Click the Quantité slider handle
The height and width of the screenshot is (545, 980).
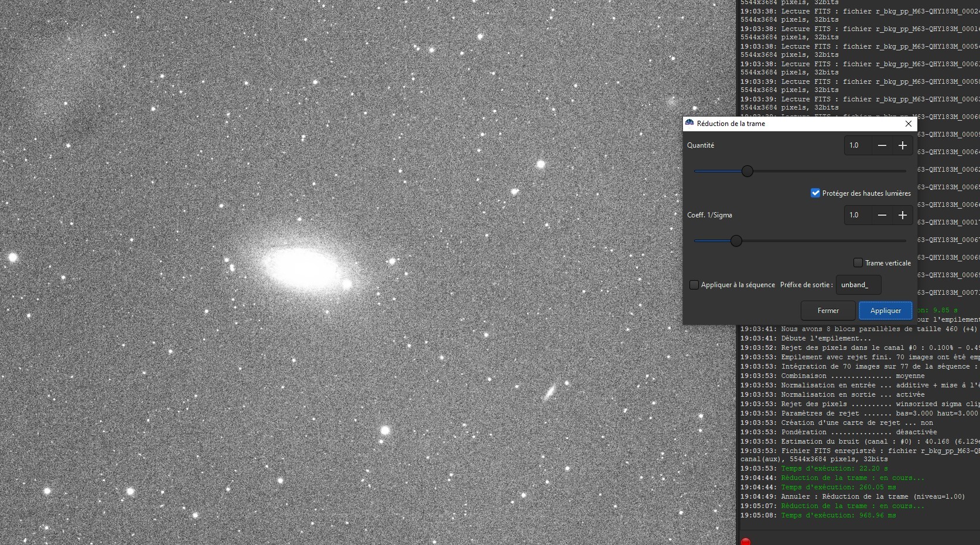point(747,171)
